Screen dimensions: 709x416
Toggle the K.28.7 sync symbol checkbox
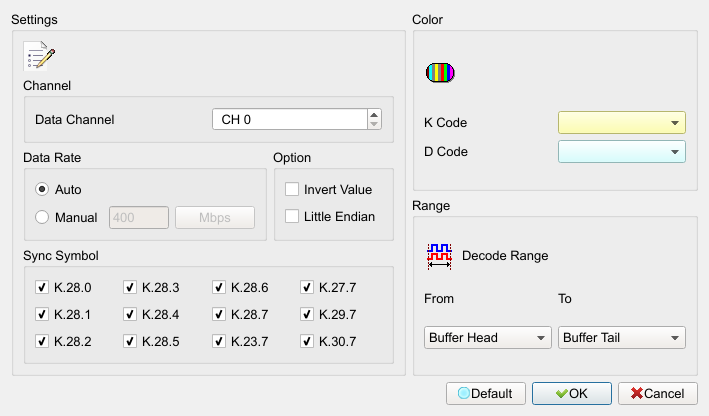(x=219, y=314)
